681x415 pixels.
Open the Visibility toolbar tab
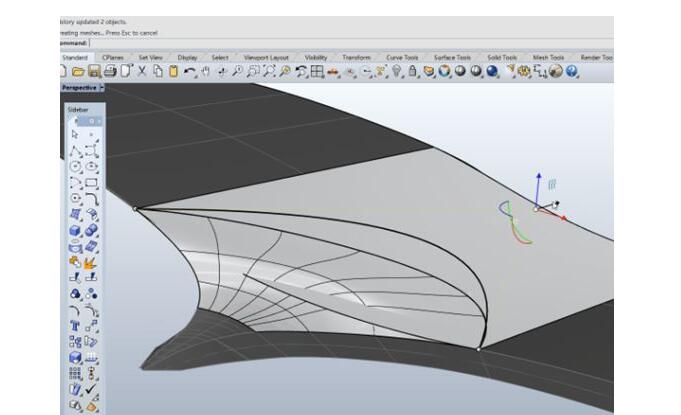coord(316,58)
